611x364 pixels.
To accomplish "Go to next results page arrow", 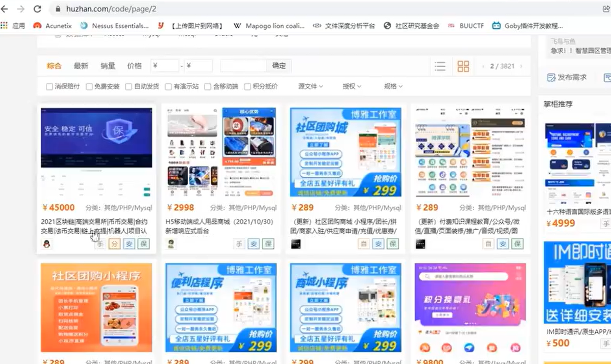I will pyautogui.click(x=521, y=66).
